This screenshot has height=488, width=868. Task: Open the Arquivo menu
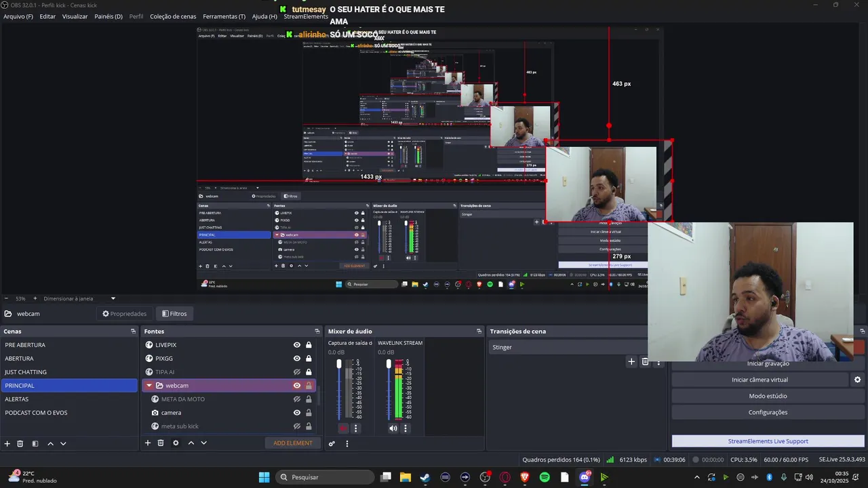tap(18, 16)
